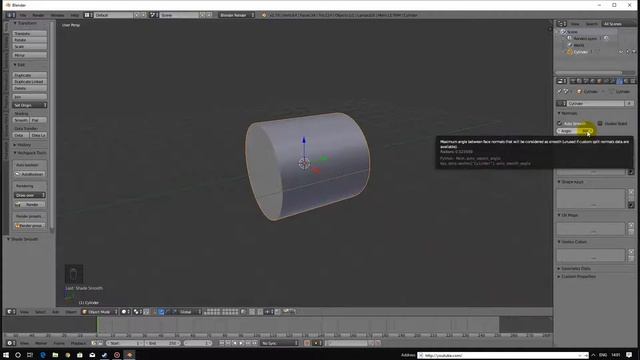Screen dimensions: 640x360
Task: Click the record auto keyframe button
Action: pos(307,343)
